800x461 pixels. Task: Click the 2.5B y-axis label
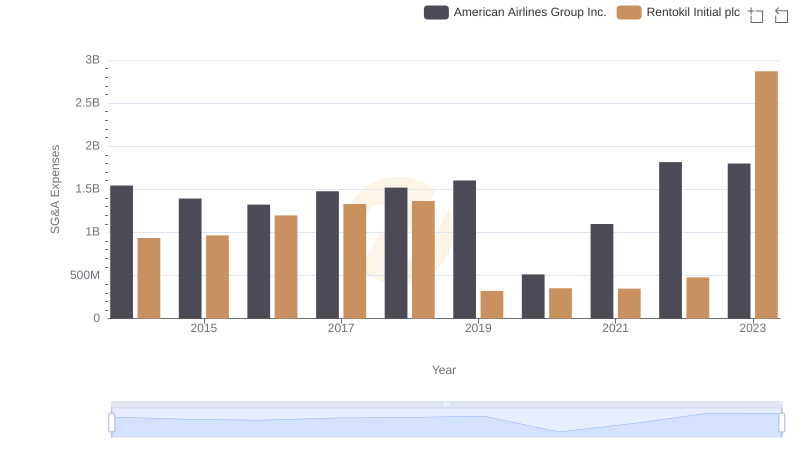88,103
